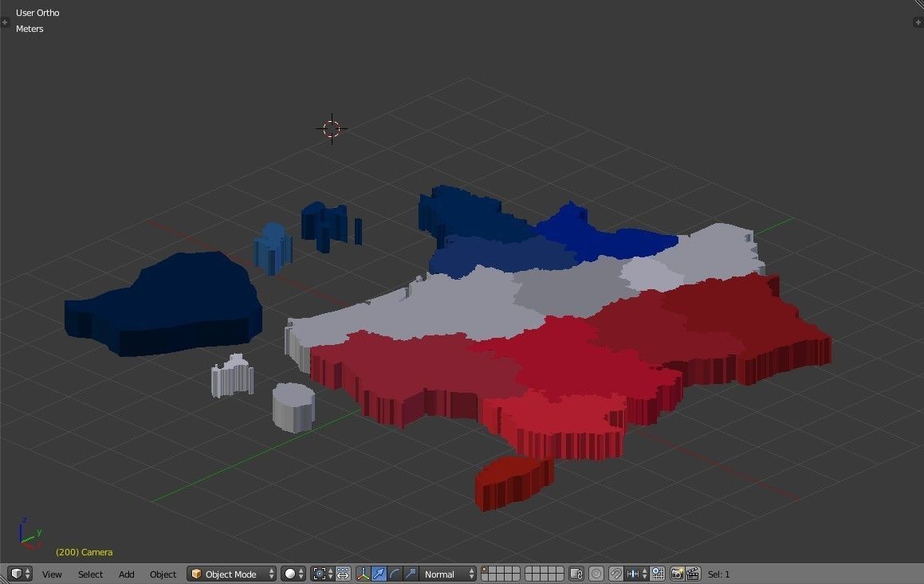Select the first layer button with dot

(x=485, y=570)
